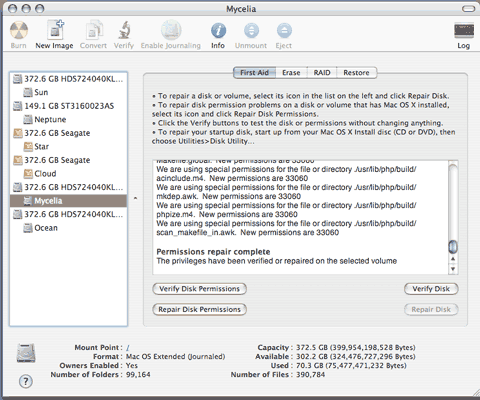Click the 'Permissions repair complete' text
Image resolution: width=480 pixels, height=400 pixels.
(213, 252)
